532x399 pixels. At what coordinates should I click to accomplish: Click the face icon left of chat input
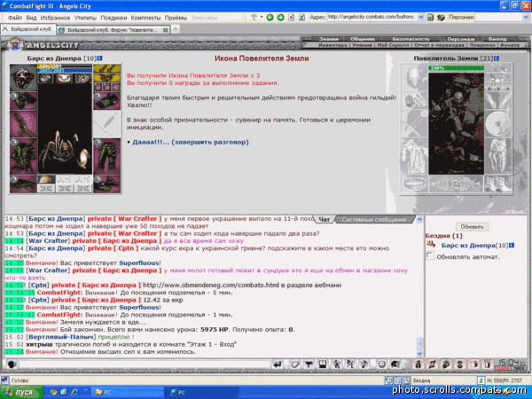(x=12, y=364)
